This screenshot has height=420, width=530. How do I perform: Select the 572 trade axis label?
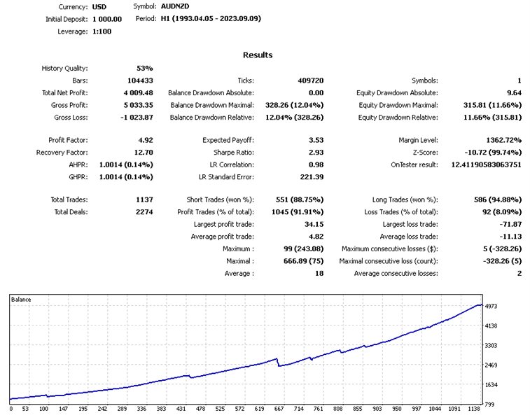239,409
